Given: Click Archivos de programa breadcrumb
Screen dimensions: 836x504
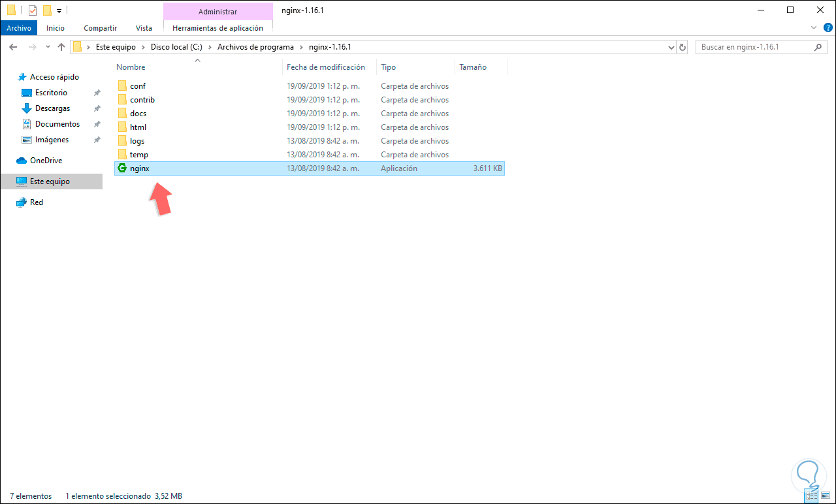Looking at the screenshot, I should (x=255, y=47).
